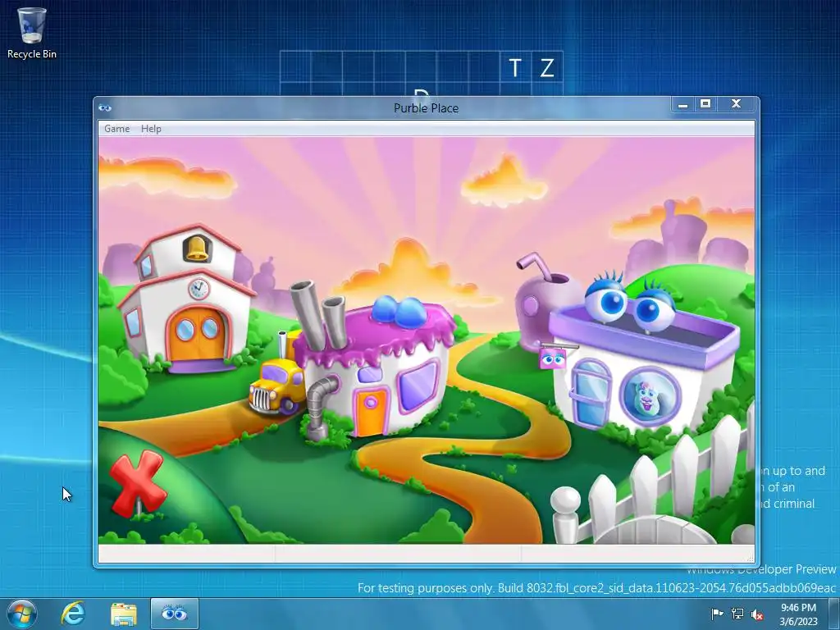
Task: Minimize the Purble Place window
Action: coord(683,104)
